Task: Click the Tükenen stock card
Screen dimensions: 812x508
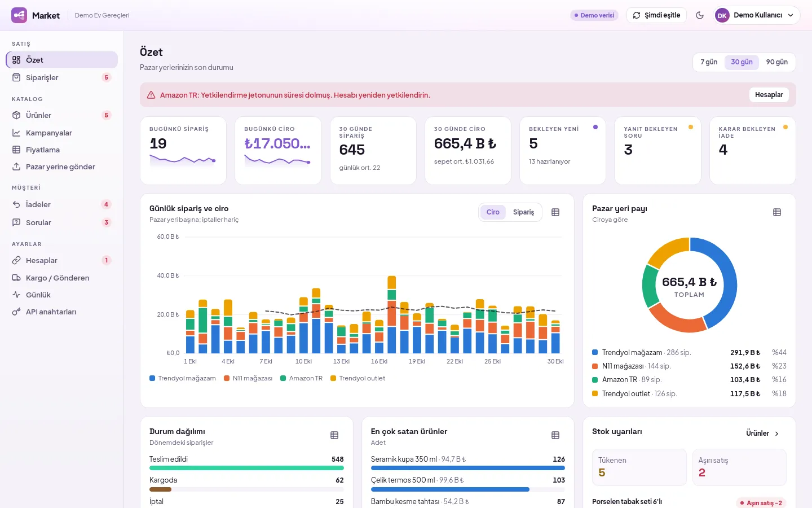Action: [639, 467]
